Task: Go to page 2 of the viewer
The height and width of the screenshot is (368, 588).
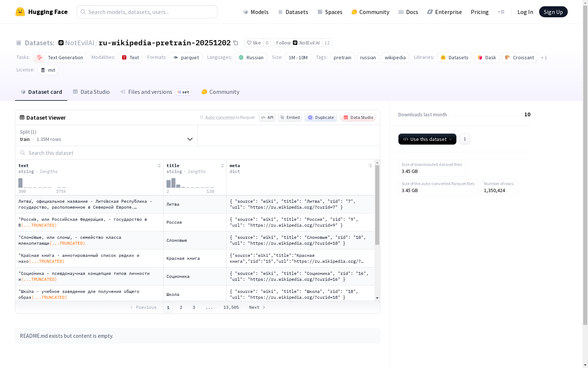Action: pyautogui.click(x=181, y=307)
